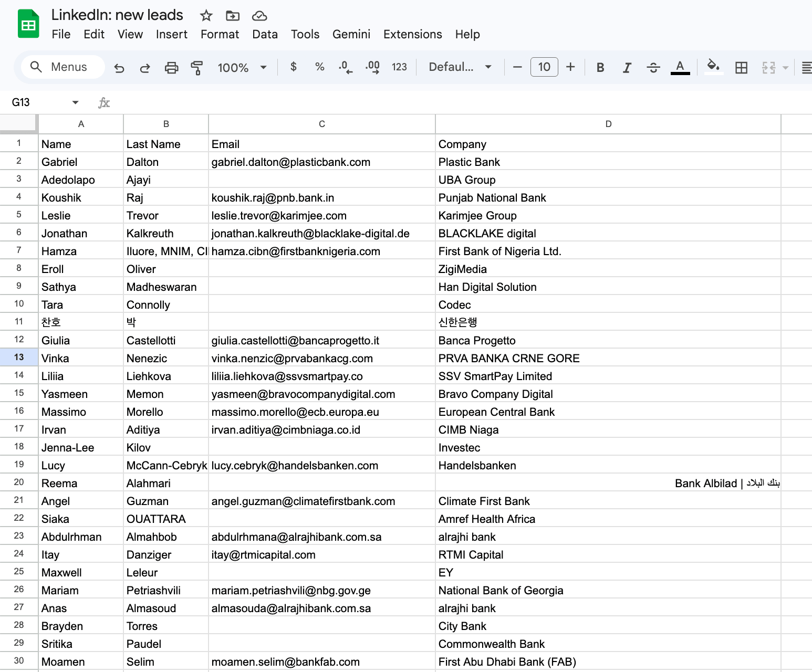Image resolution: width=812 pixels, height=672 pixels.
Task: Select the Punjab National Bank cell
Action: click(x=608, y=197)
